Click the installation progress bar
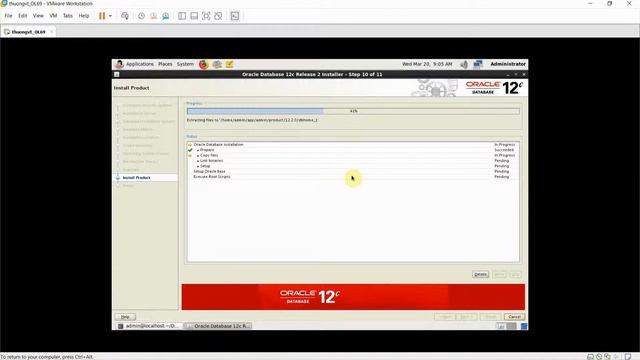Screen dimensions: 640x360 tap(353, 111)
